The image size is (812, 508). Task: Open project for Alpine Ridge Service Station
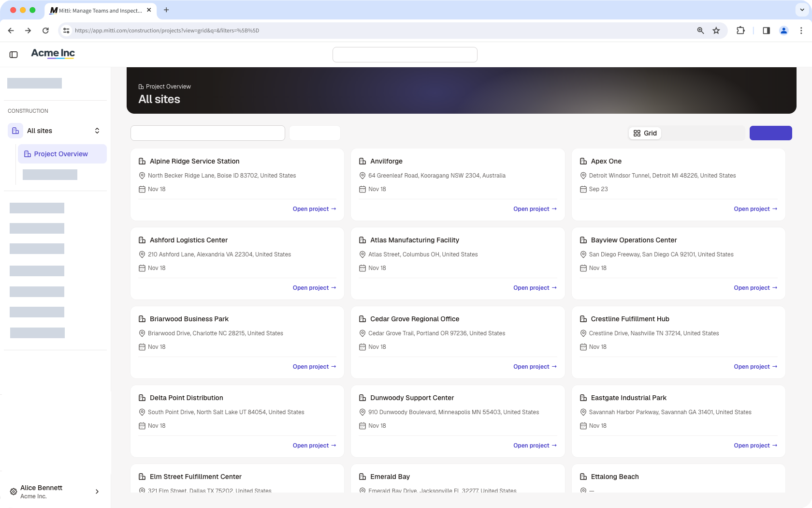[x=314, y=209]
